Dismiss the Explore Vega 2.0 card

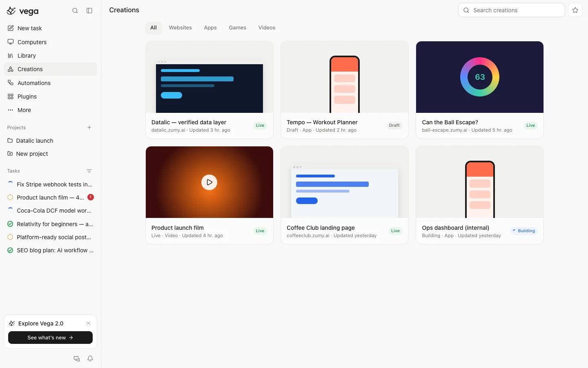click(x=88, y=323)
